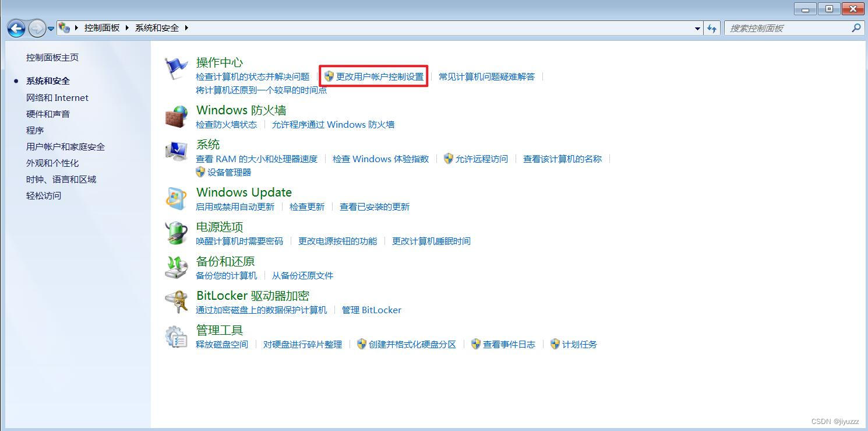Open 从备份还原文件 link
This screenshot has width=868, height=431.
(x=302, y=275)
